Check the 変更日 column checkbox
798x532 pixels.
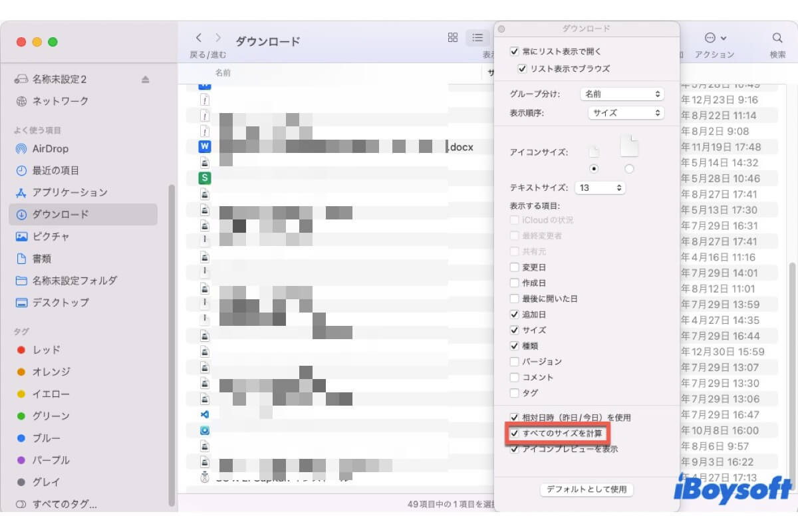pyautogui.click(x=514, y=267)
